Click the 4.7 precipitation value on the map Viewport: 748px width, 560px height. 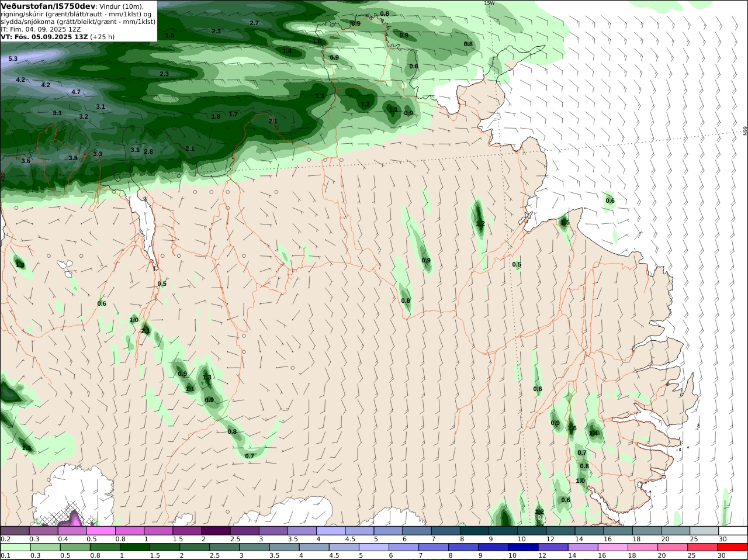pyautogui.click(x=76, y=92)
